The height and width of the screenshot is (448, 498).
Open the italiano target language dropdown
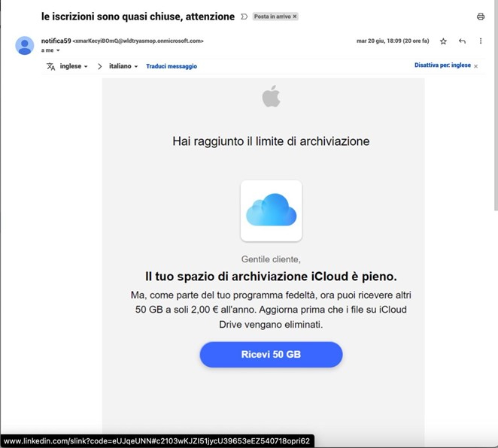(x=123, y=66)
